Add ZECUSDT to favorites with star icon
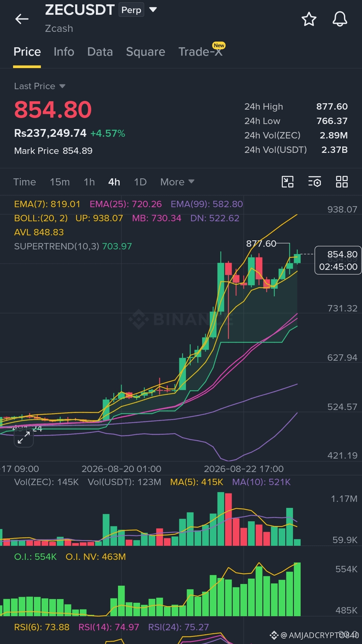This screenshot has height=644, width=362. point(309,19)
